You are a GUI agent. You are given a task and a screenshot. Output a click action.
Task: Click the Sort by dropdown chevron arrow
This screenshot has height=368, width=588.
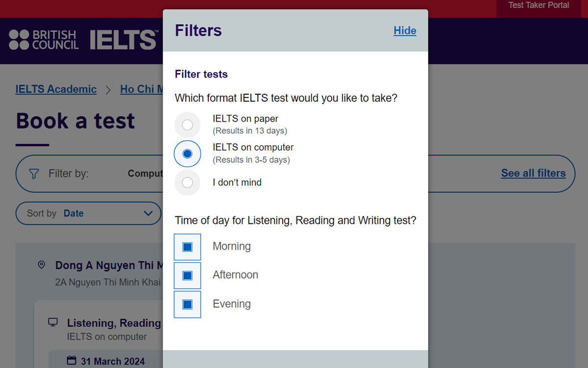(x=148, y=213)
